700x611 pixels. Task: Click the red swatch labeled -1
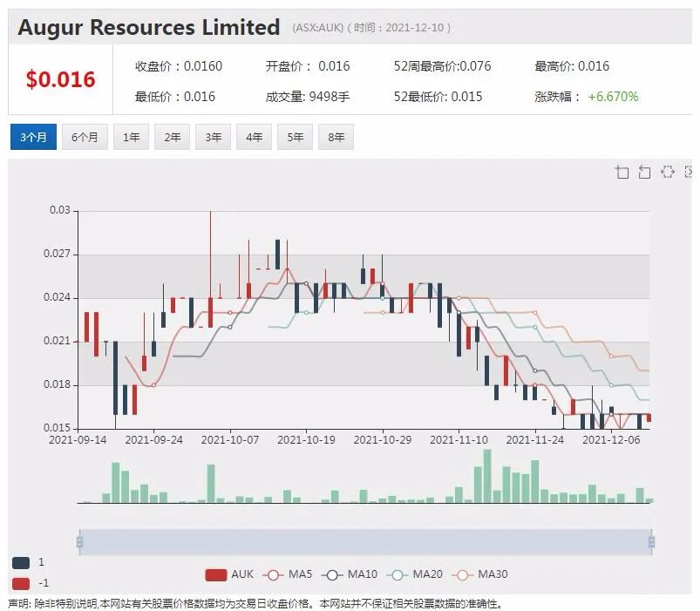click(21, 583)
